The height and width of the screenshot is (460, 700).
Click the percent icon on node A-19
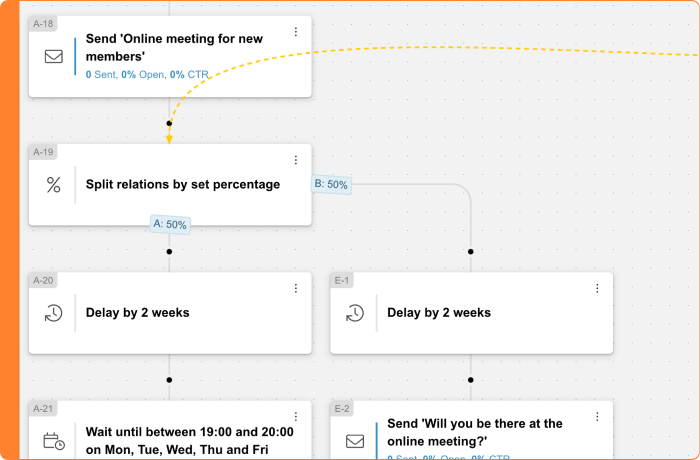(x=54, y=184)
